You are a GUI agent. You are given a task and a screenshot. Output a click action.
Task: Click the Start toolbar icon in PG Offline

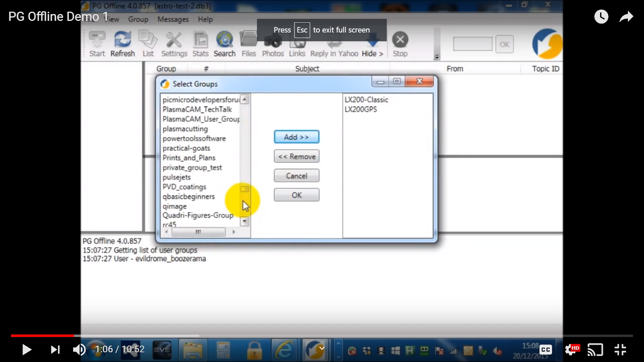pyautogui.click(x=97, y=44)
